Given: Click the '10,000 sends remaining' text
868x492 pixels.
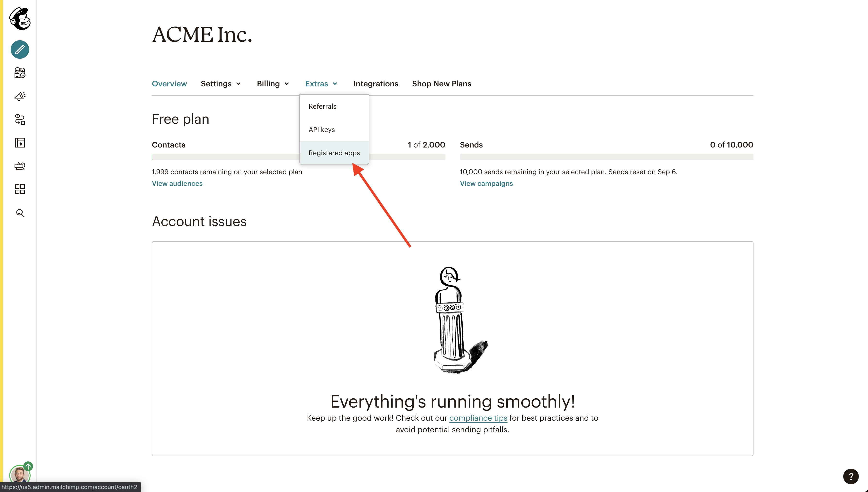Looking at the screenshot, I should click(x=568, y=172).
